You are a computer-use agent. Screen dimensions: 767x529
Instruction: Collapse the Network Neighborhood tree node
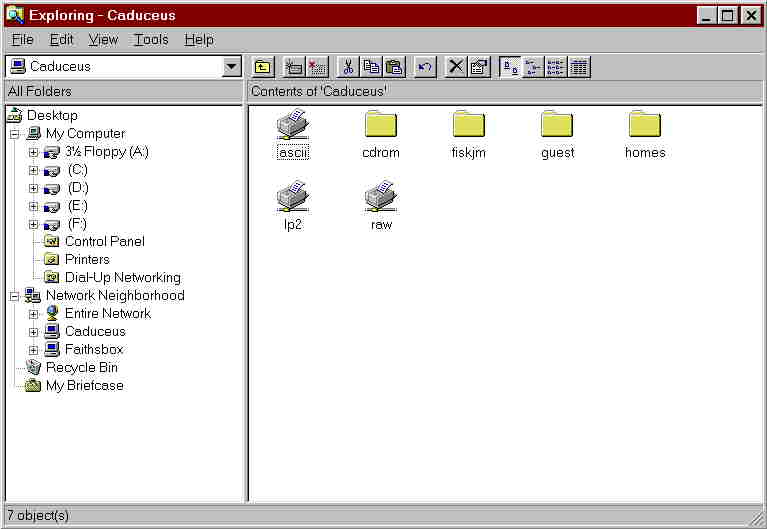(14, 296)
